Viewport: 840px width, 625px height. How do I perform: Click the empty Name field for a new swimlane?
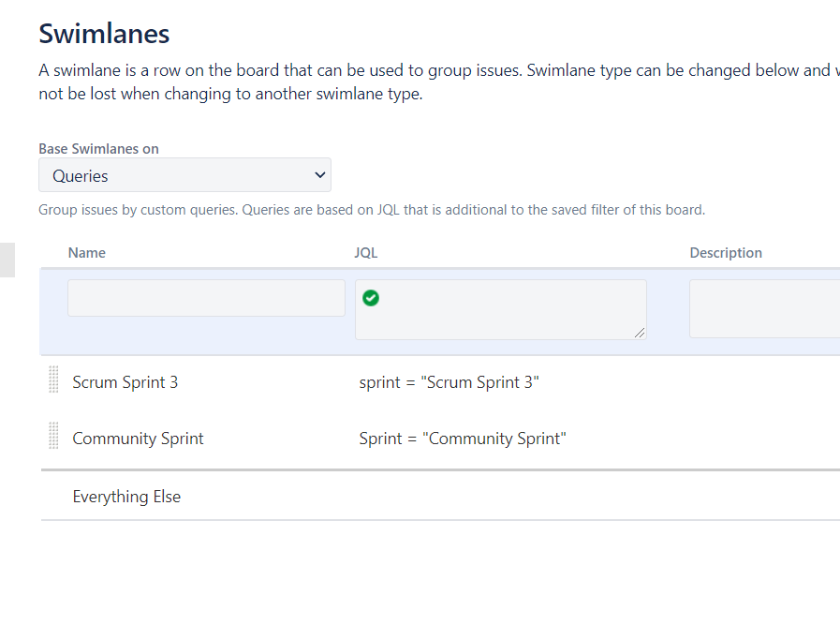coord(205,297)
